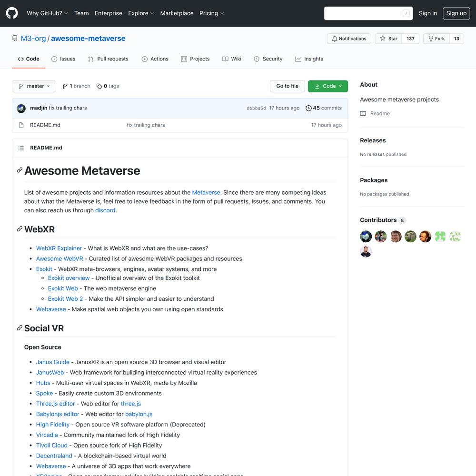Image resolution: width=476 pixels, height=476 pixels.
Task: Switch to the Code tab
Action: tap(29, 59)
